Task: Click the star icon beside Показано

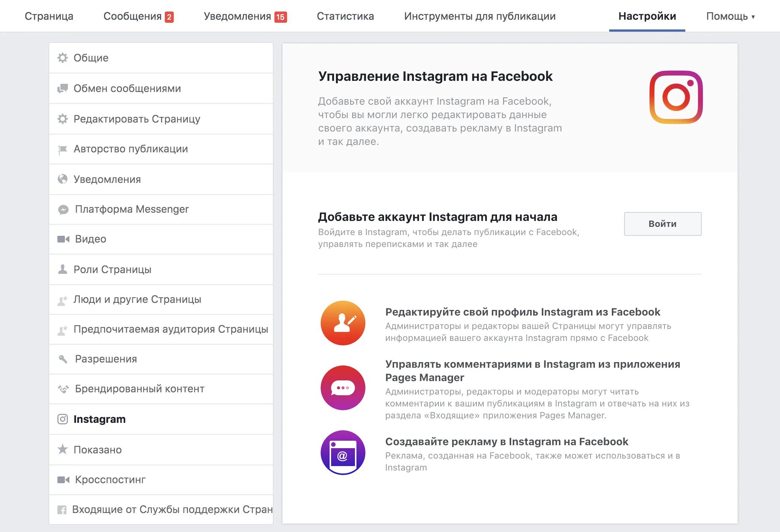Action: click(63, 449)
